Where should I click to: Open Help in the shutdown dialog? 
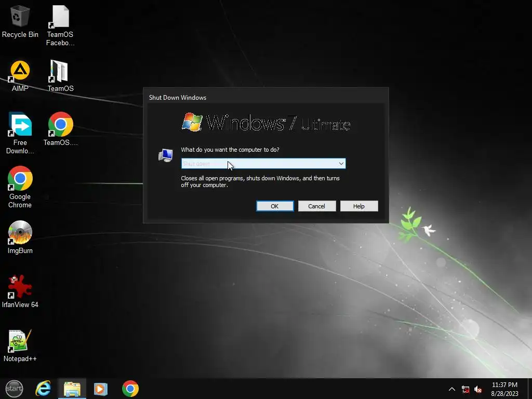[359, 206]
